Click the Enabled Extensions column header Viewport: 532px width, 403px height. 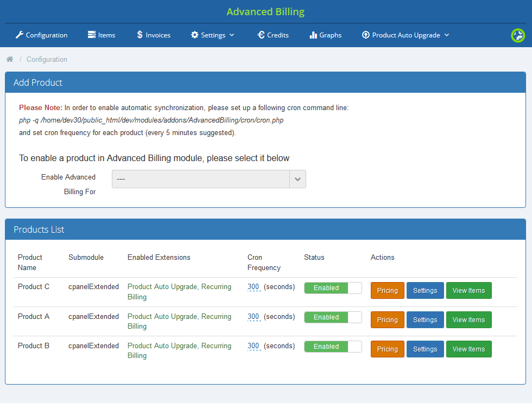159,257
